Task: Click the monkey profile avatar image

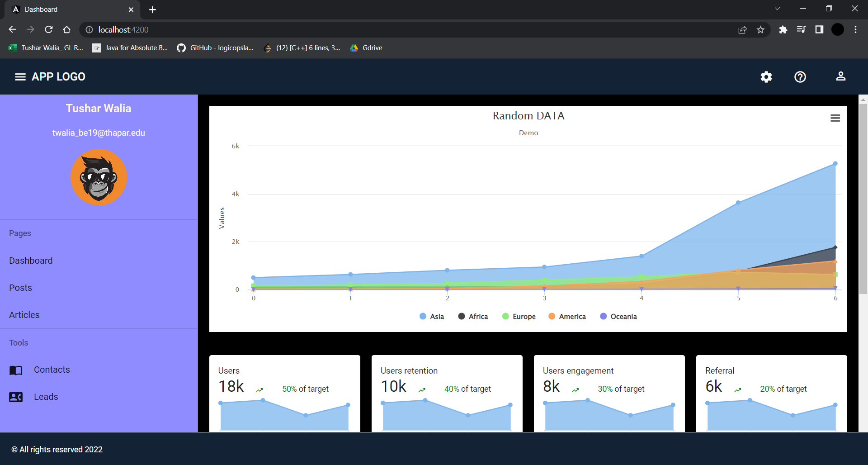Action: click(99, 177)
